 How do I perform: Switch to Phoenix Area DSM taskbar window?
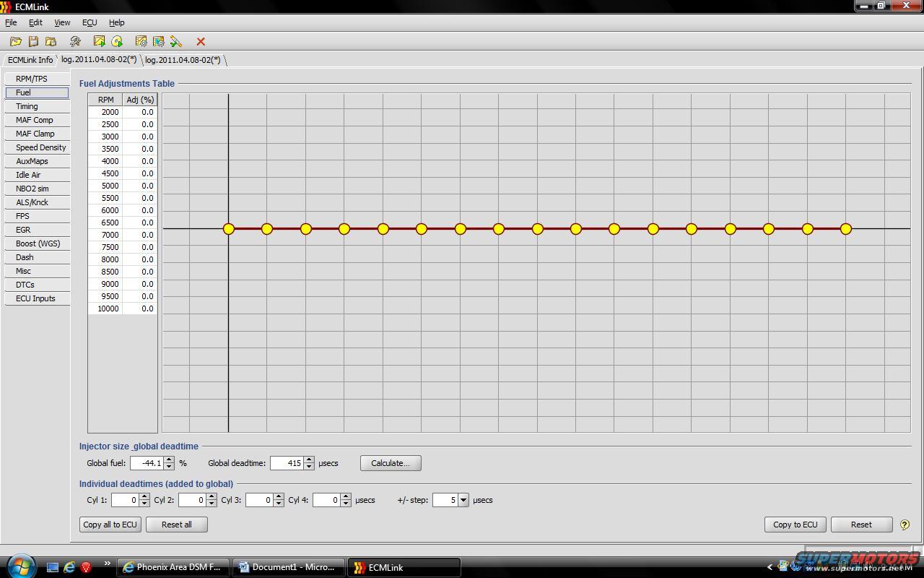click(x=173, y=567)
